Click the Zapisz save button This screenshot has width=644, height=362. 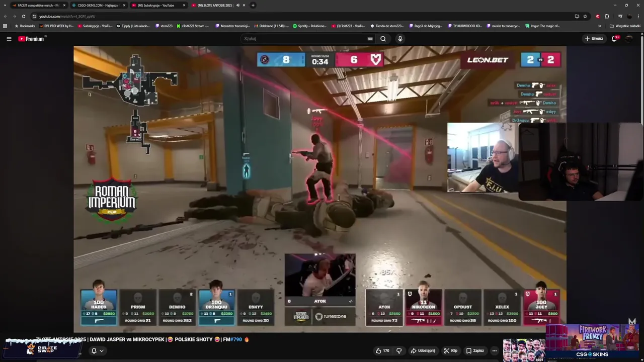pos(474,350)
